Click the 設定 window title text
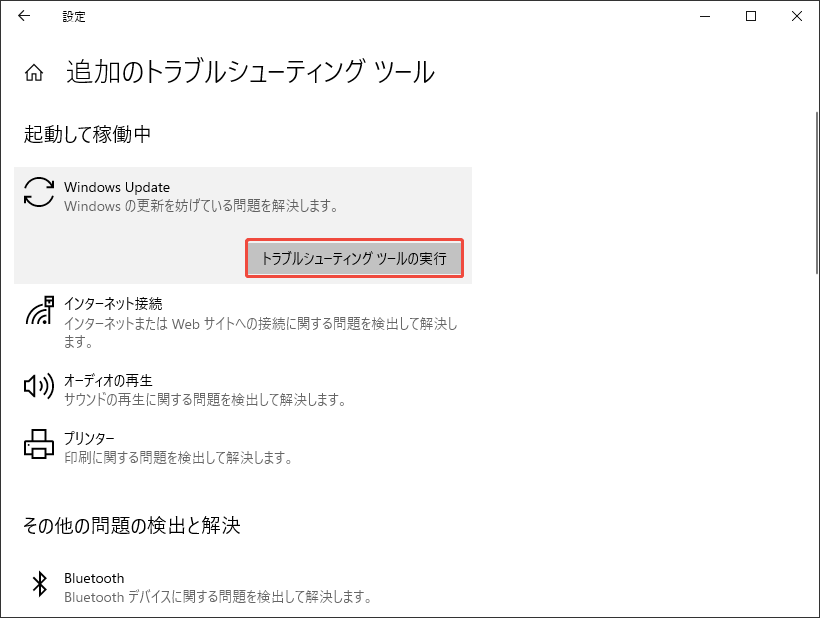The height and width of the screenshot is (618, 820). 74,17
